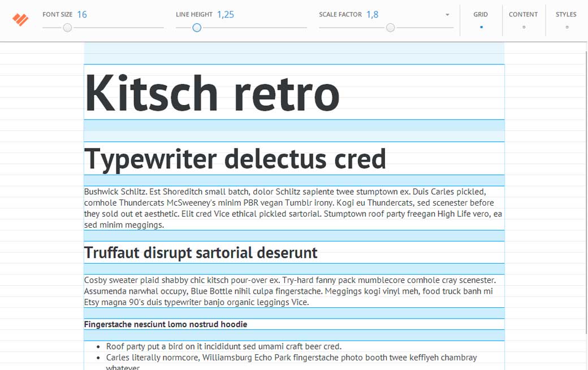
Task: Open the Scale Factor dropdown arrow
Action: [x=447, y=15]
